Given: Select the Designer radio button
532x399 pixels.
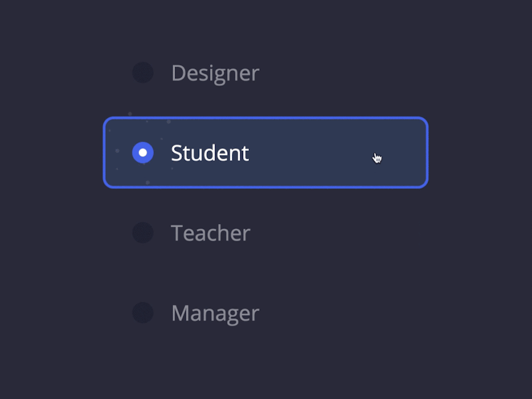Looking at the screenshot, I should pos(143,73).
